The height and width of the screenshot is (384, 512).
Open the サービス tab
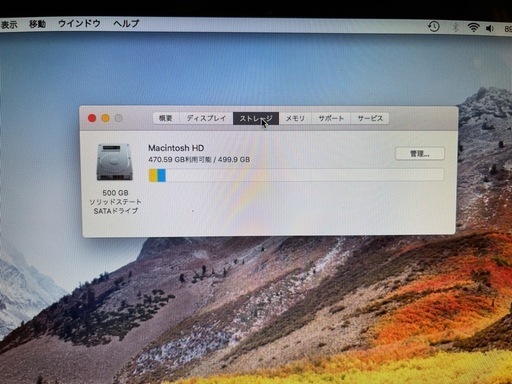(x=370, y=118)
